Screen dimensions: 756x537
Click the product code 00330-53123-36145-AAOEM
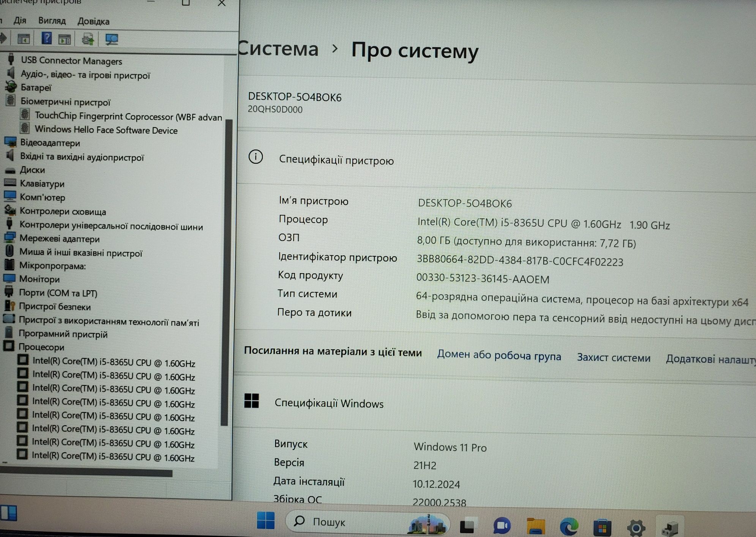click(x=483, y=279)
